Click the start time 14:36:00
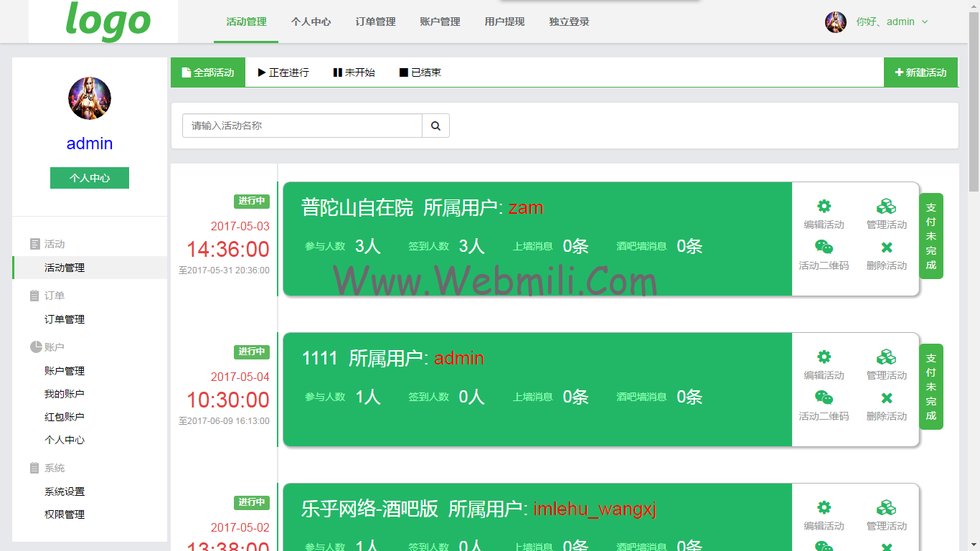The image size is (980, 551). [228, 250]
